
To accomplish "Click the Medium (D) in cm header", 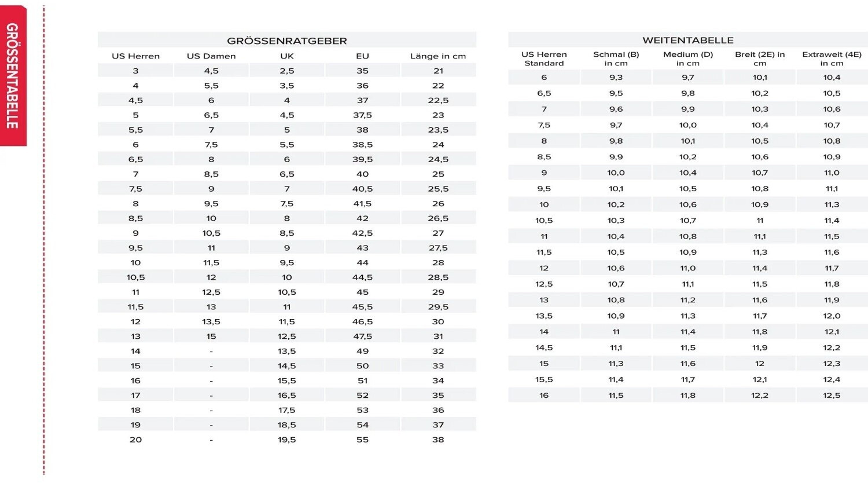I will coord(688,58).
